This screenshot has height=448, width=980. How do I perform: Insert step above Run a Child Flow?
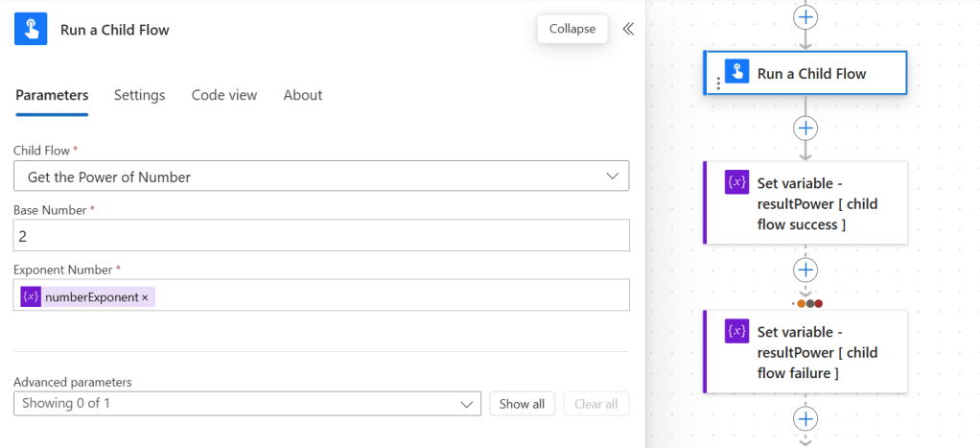click(805, 16)
